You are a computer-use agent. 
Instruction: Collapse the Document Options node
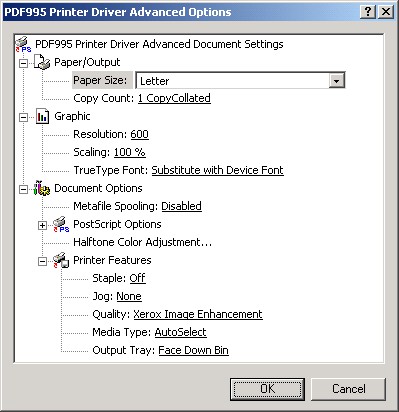23,189
